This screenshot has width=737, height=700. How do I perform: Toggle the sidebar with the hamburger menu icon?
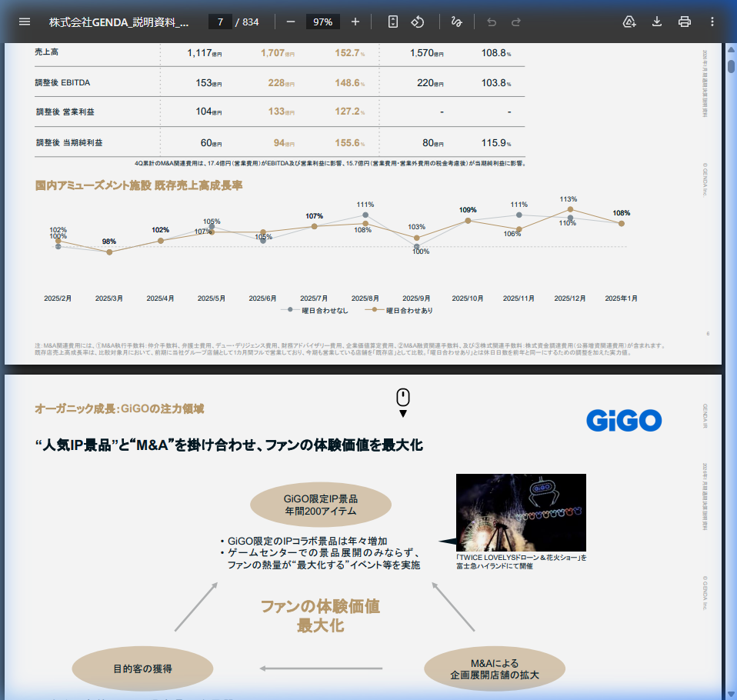(25, 22)
